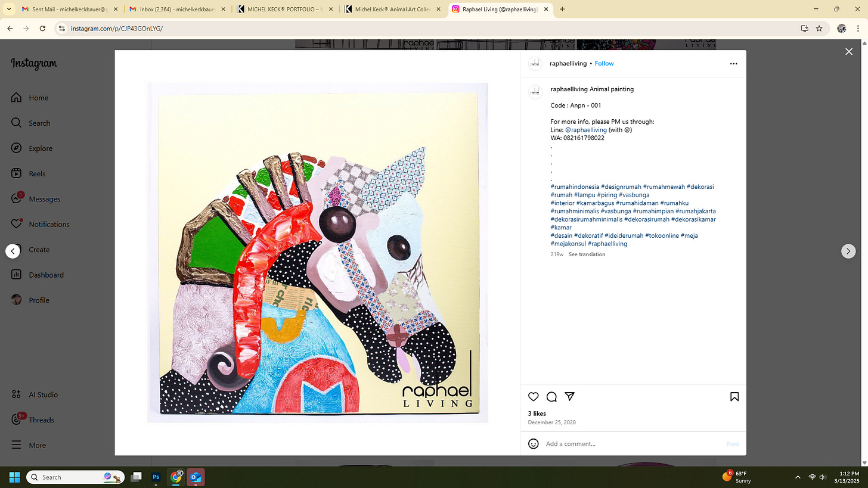Viewport: 868px width, 488px height.
Task: Switch to Michel Keck Animal Art tab
Action: coord(392,10)
